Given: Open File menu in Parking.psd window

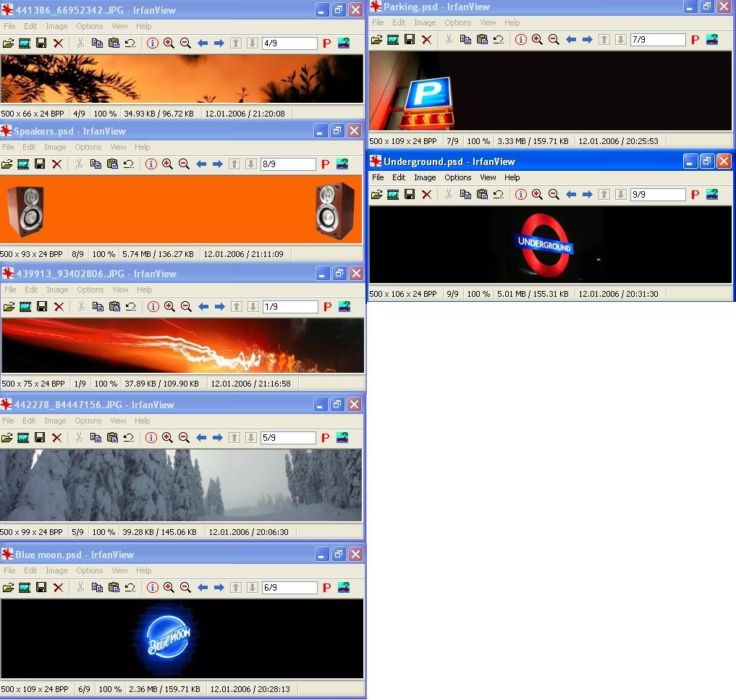Looking at the screenshot, I should pos(378,22).
